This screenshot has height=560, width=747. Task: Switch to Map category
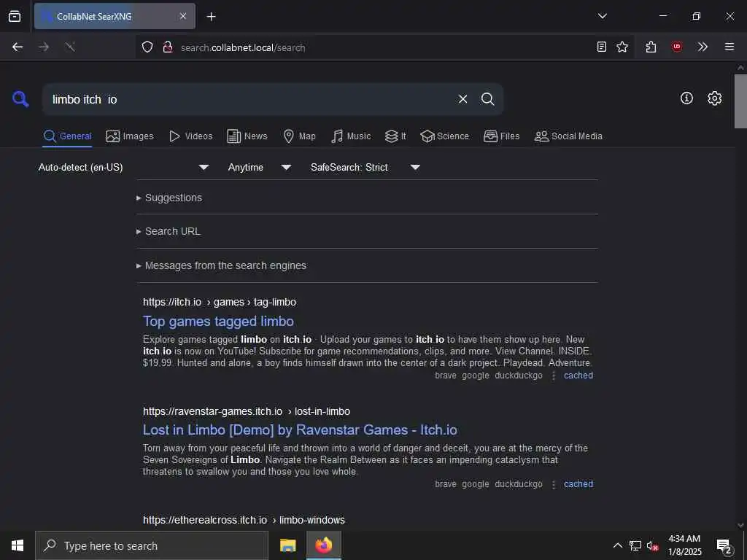coord(299,136)
